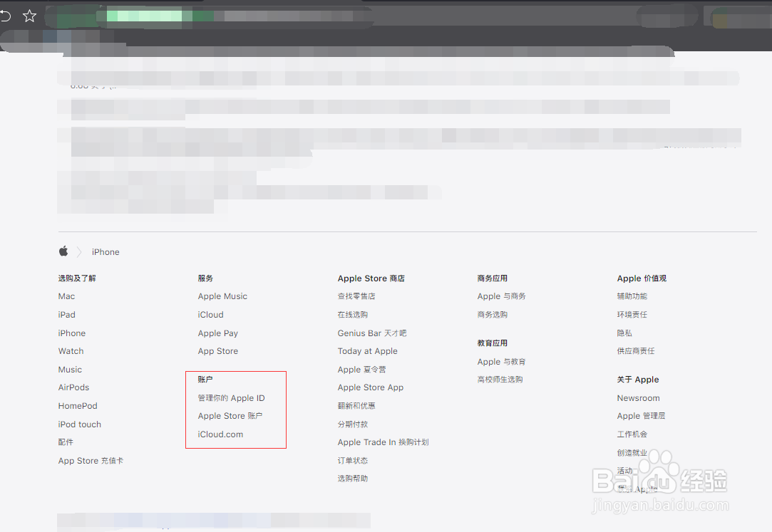This screenshot has height=532, width=772.
Task: Open Apple Music service link
Action: (222, 296)
